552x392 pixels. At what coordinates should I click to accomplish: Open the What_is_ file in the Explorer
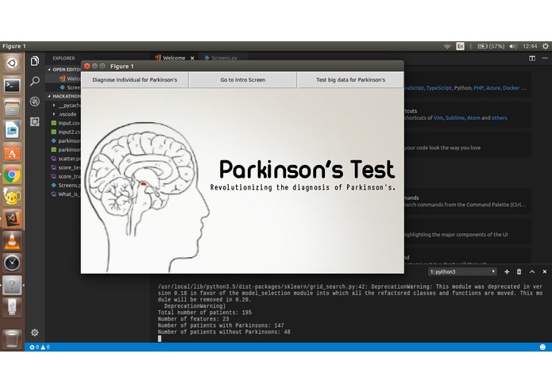tap(66, 194)
